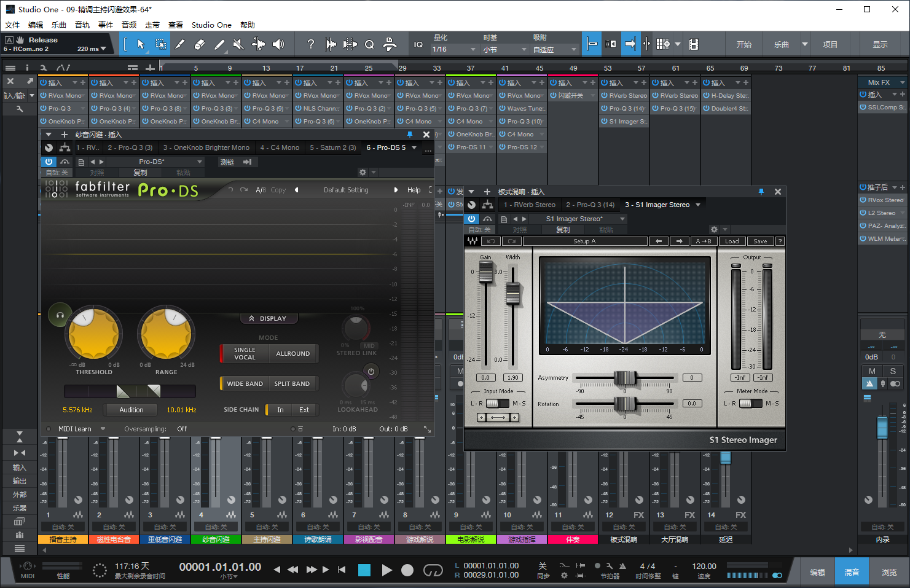Toggle the loop button in transport
910x588 pixels.
coord(433,570)
